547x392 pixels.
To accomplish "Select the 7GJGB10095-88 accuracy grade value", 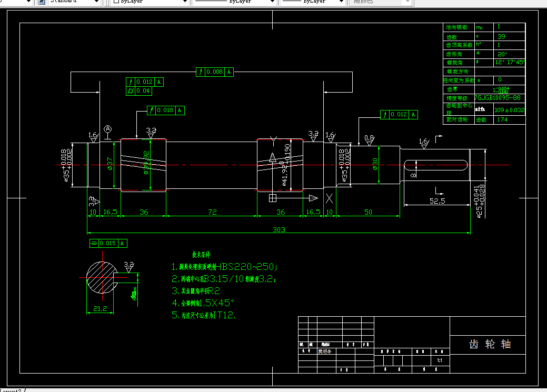I will coord(498,98).
